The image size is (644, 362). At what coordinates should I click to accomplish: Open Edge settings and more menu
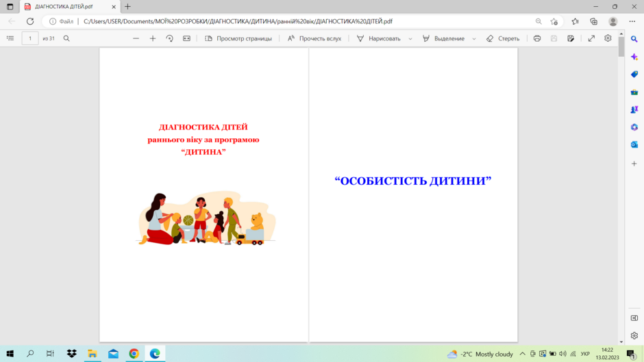click(632, 21)
